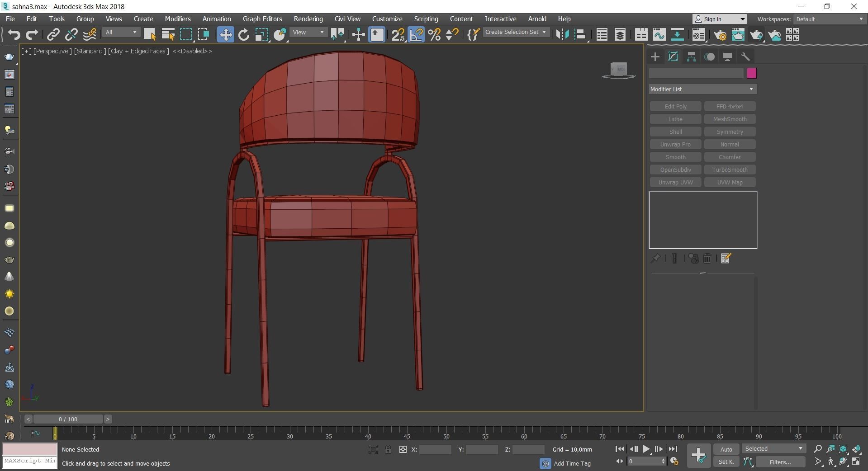The width and height of the screenshot is (868, 471).
Task: Click the Symmetry modifier button
Action: [x=730, y=132]
